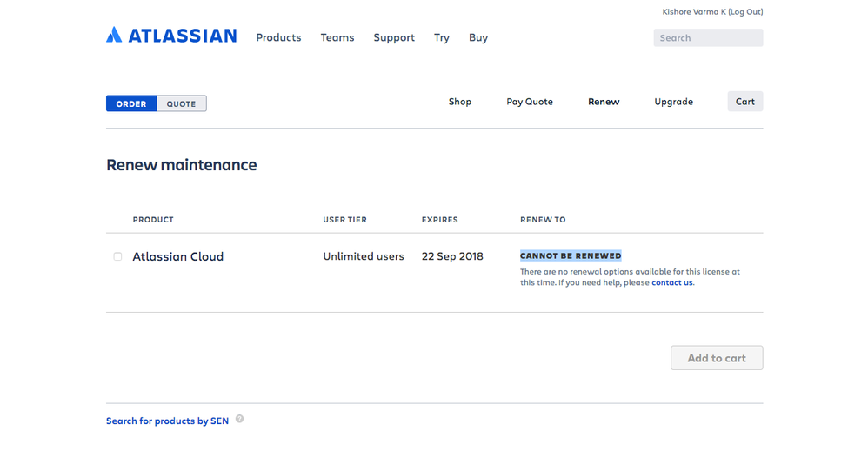Click the Log Out link

(745, 11)
